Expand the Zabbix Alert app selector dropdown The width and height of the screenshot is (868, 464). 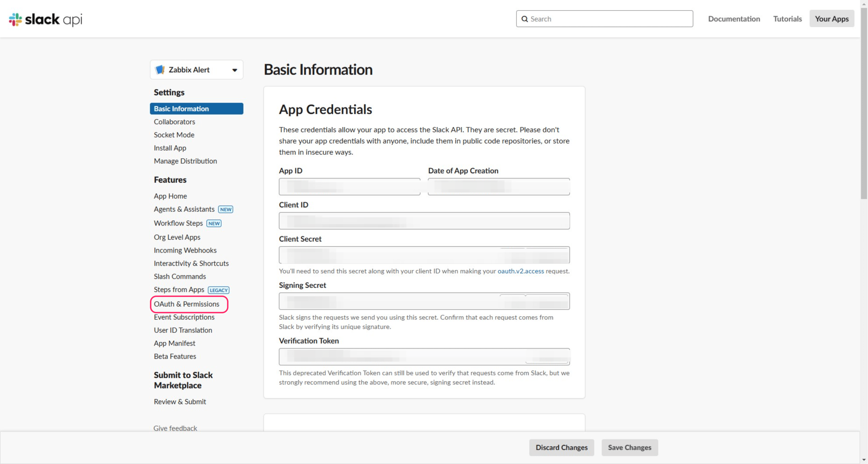[235, 70]
